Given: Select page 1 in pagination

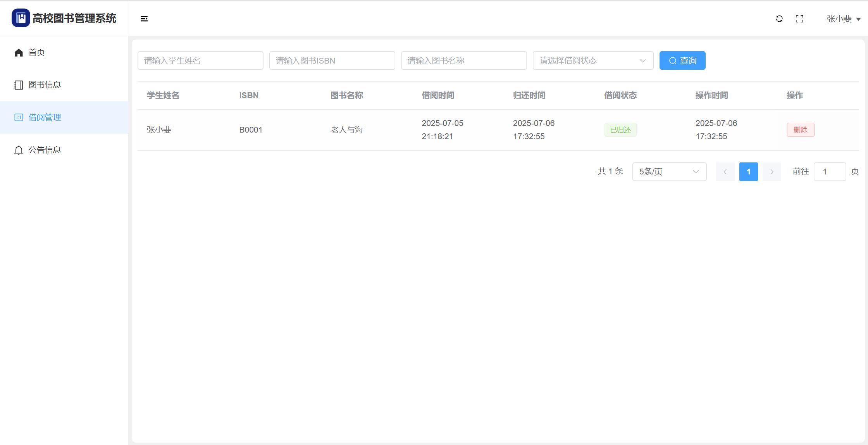Looking at the screenshot, I should pos(748,172).
